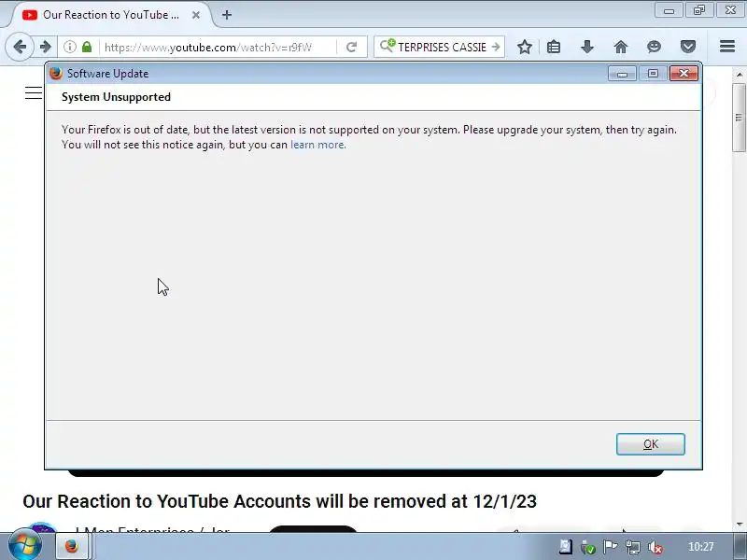
Task: Open the Hello chat smiley icon
Action: point(655,47)
